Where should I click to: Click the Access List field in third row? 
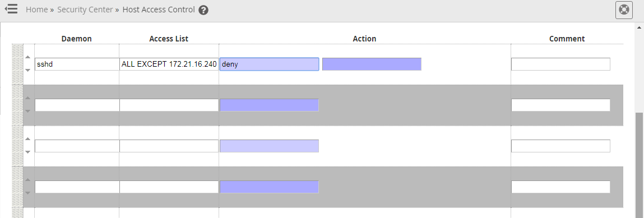tap(169, 146)
